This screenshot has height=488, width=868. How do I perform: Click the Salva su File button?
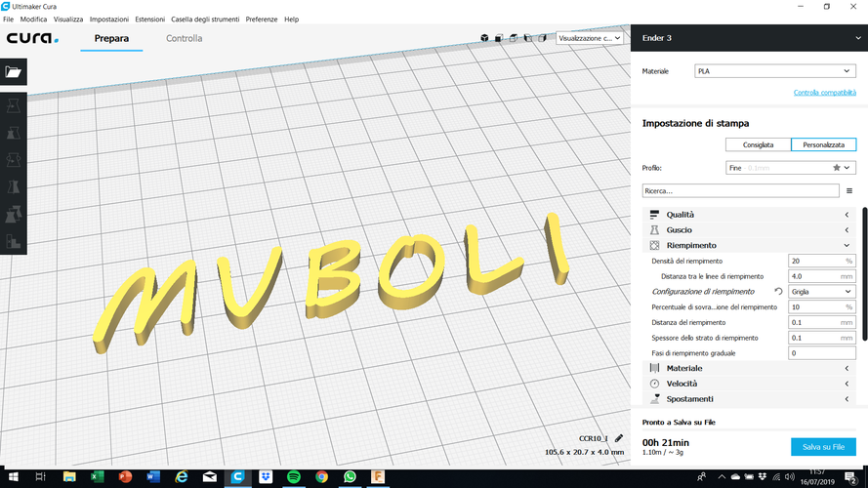coord(823,447)
